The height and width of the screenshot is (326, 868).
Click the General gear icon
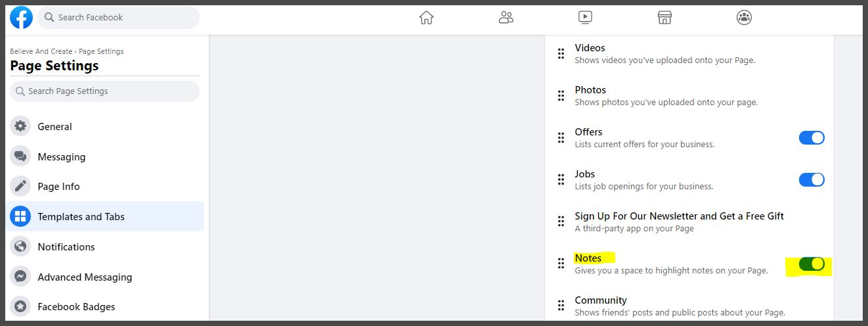click(20, 126)
